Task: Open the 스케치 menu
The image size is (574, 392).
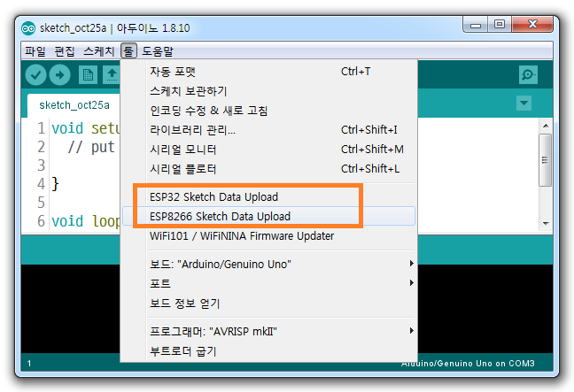Action: point(99,51)
